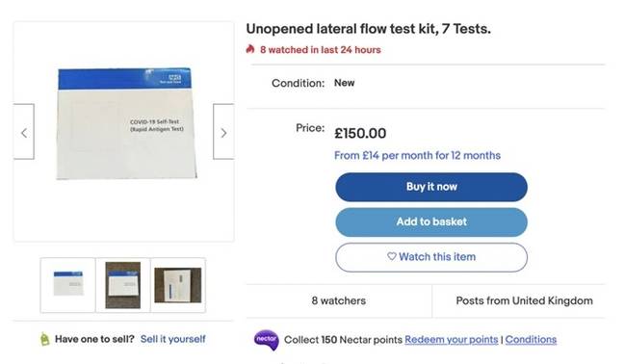Click the flame watched-count icon
Screen dimensions: 624x364
250,49
